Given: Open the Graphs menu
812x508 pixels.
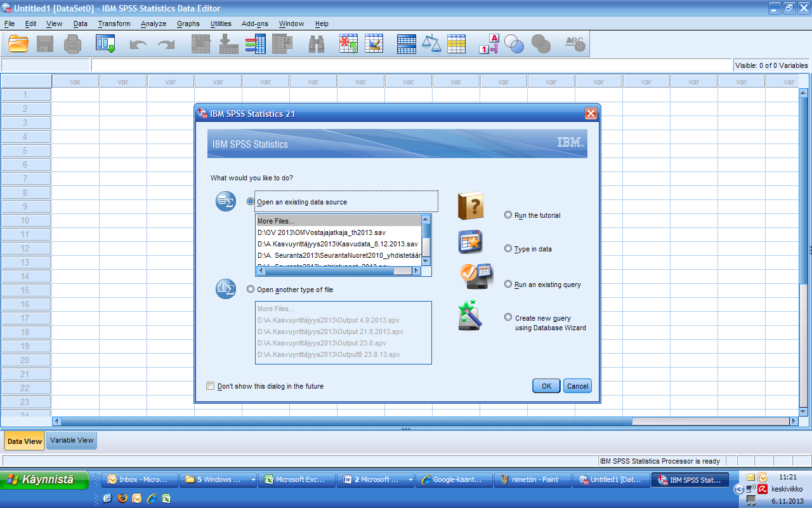Looking at the screenshot, I should pyautogui.click(x=188, y=23).
